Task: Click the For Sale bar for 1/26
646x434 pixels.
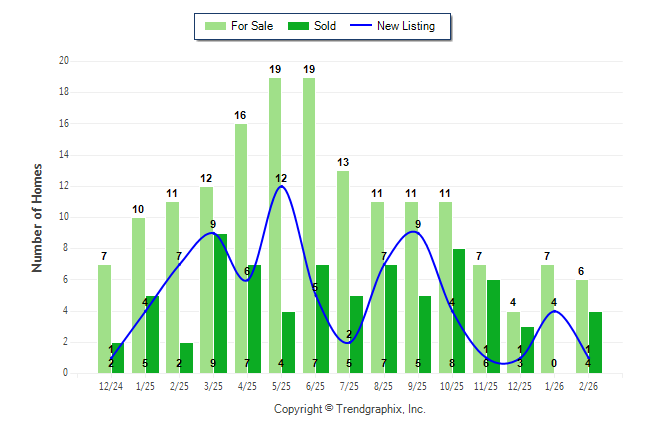Action: click(x=547, y=318)
